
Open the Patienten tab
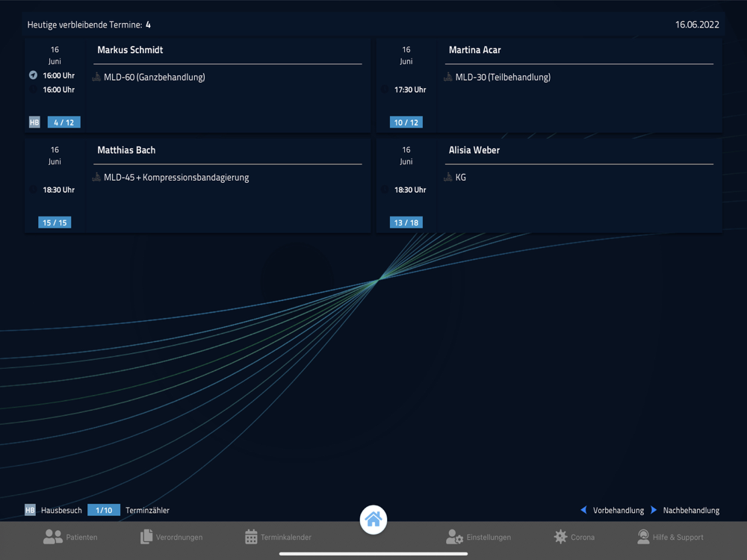[x=70, y=537]
